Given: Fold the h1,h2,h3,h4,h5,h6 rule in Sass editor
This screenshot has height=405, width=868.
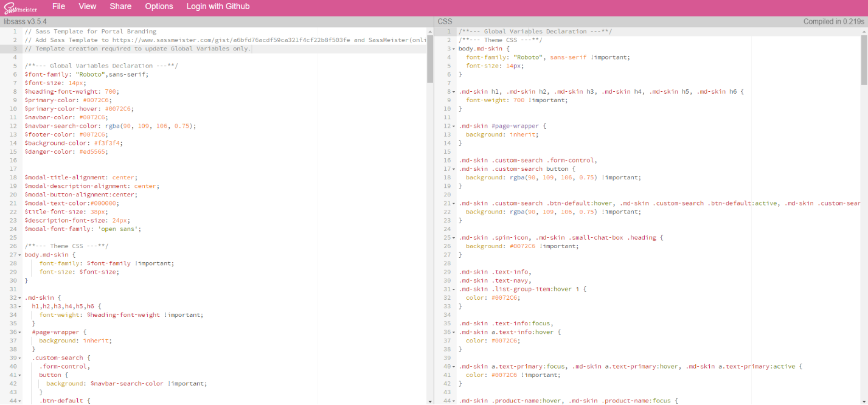Looking at the screenshot, I should pyautogui.click(x=20, y=306).
